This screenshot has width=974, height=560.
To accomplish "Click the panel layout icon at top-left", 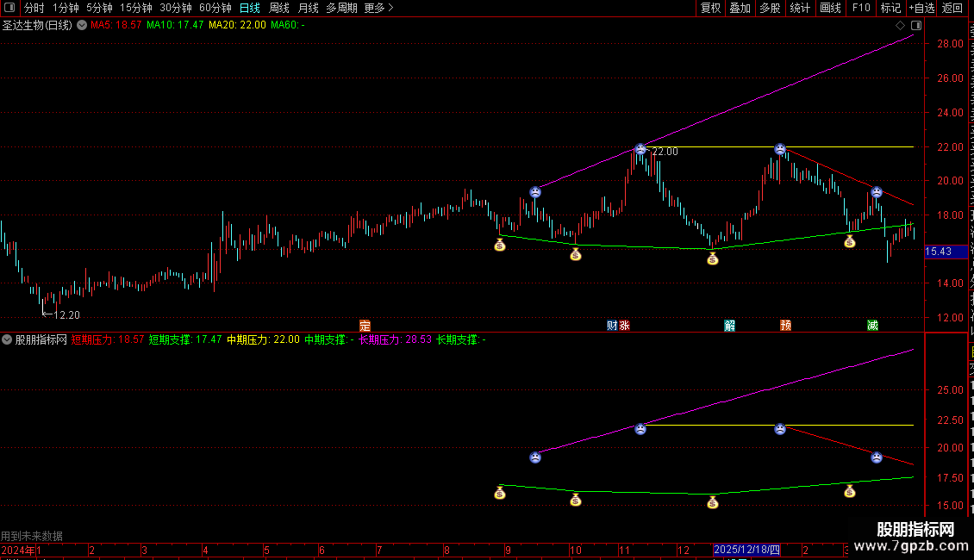I will coord(9,8).
